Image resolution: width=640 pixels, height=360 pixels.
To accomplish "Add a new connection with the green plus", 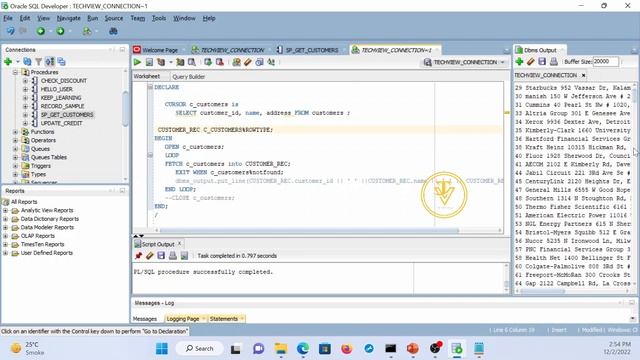I will 8,62.
